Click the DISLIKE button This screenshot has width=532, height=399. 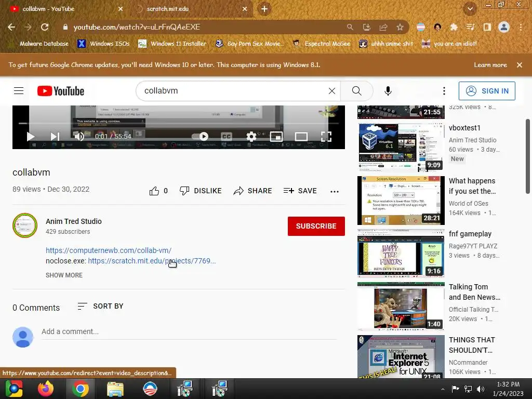tap(201, 191)
